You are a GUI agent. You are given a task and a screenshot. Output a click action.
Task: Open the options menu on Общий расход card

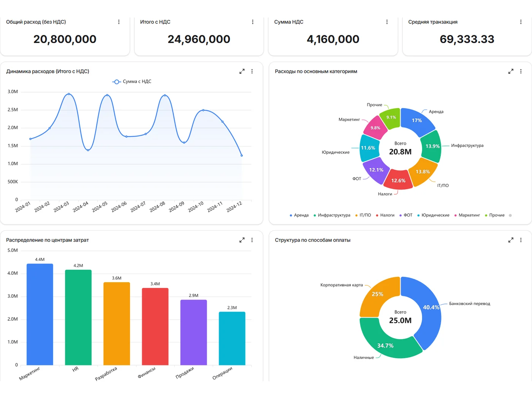(x=119, y=22)
